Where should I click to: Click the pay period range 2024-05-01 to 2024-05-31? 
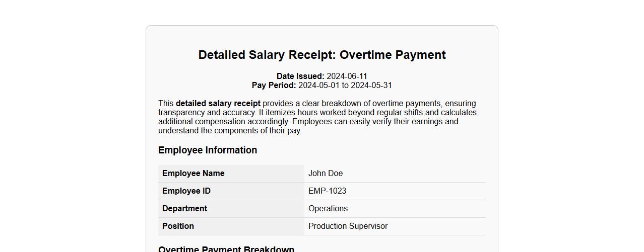(x=345, y=86)
